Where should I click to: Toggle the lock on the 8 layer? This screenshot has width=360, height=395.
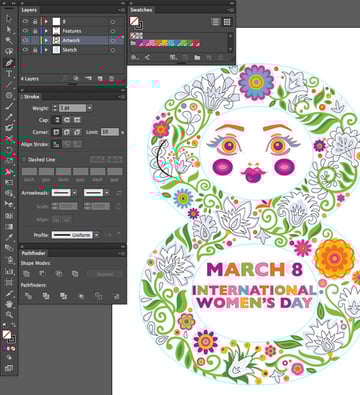35,21
